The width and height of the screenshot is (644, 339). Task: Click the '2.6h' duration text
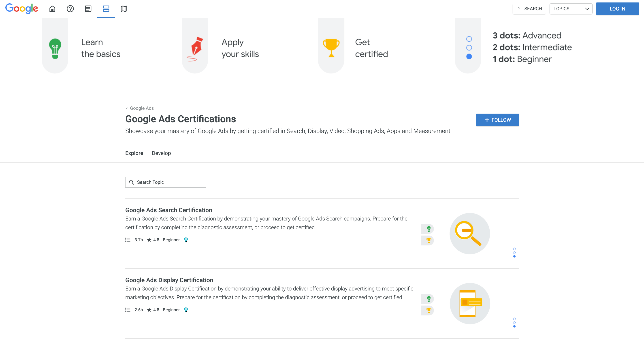click(x=139, y=310)
